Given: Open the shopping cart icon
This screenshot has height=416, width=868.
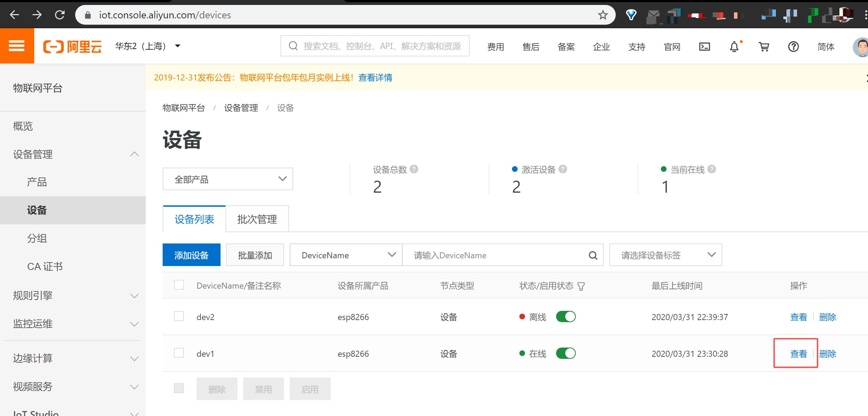Looking at the screenshot, I should 764,47.
